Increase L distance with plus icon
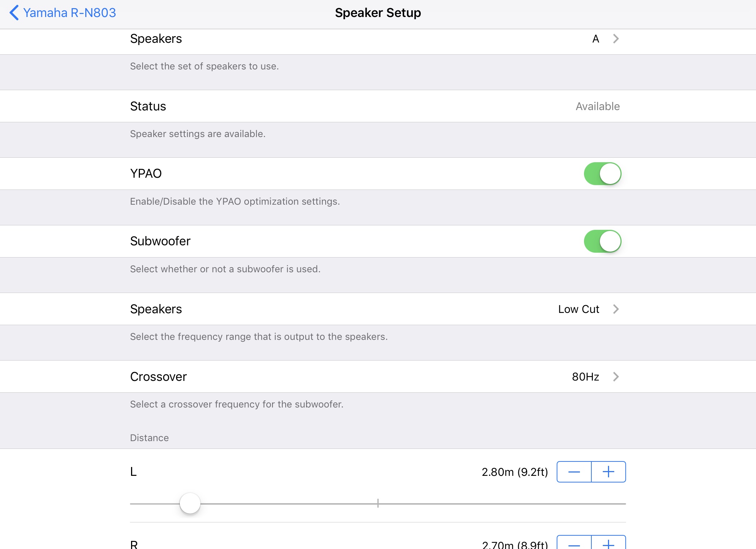 click(x=608, y=472)
